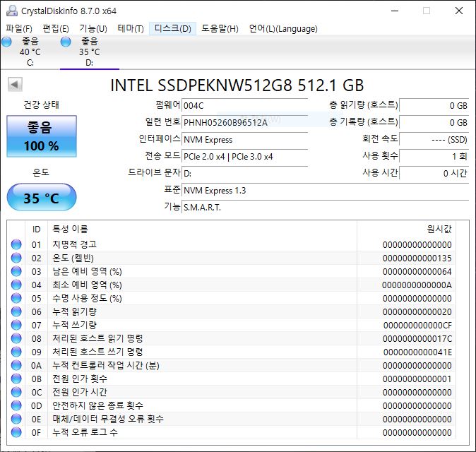Click the blue status orb for drive C:
The width and height of the screenshot is (476, 452).
tap(6, 42)
